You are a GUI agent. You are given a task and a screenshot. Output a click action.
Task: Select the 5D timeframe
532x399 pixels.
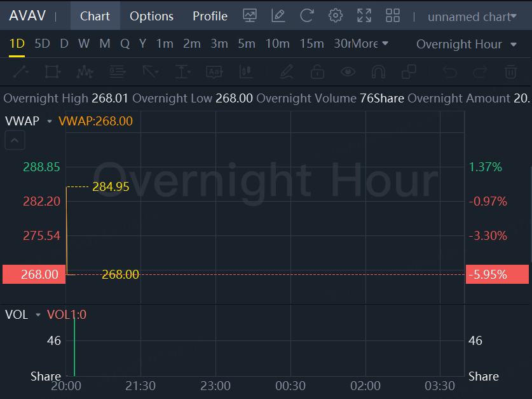pyautogui.click(x=42, y=44)
